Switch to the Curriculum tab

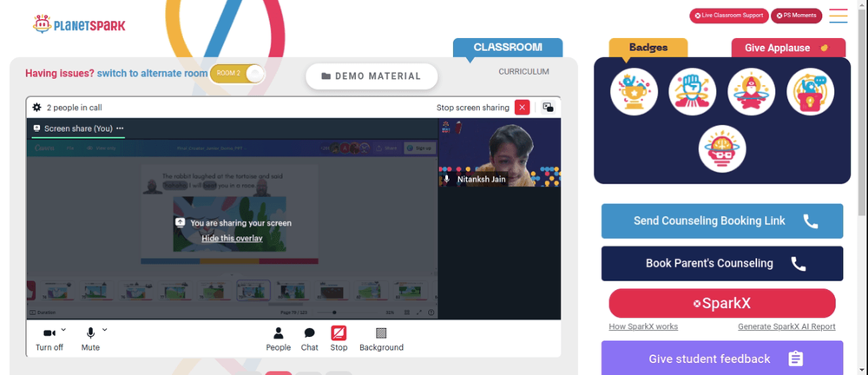click(x=523, y=71)
